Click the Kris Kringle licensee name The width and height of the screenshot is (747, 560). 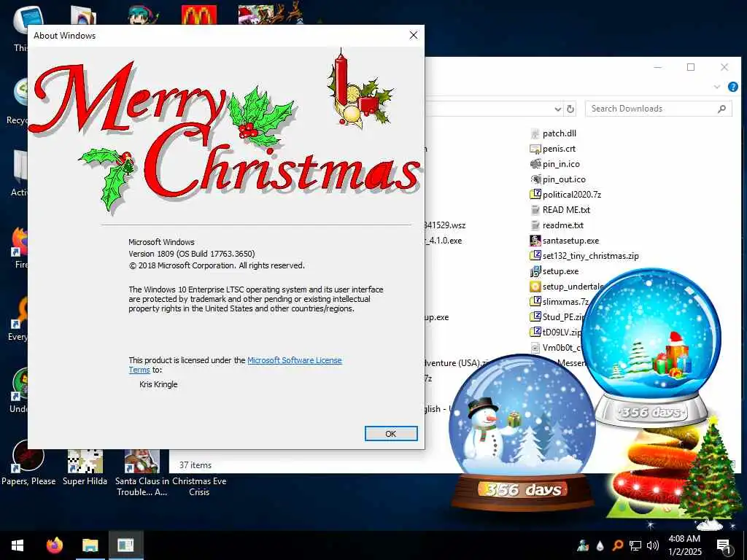tap(158, 384)
